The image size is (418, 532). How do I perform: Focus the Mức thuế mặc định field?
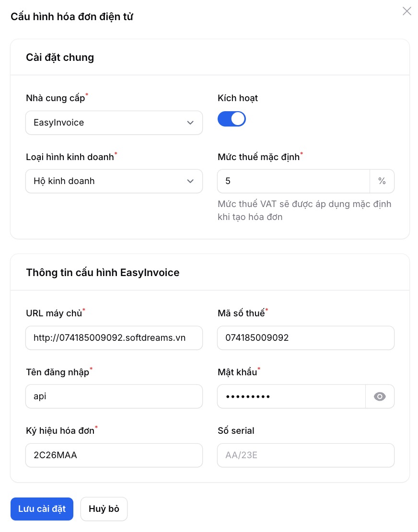pos(293,181)
